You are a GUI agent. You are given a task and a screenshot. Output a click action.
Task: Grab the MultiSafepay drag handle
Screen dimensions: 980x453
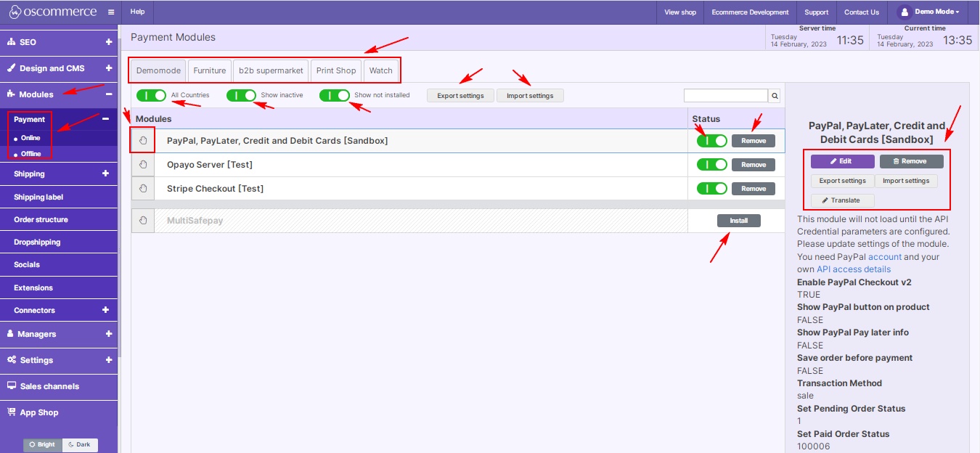(x=143, y=221)
